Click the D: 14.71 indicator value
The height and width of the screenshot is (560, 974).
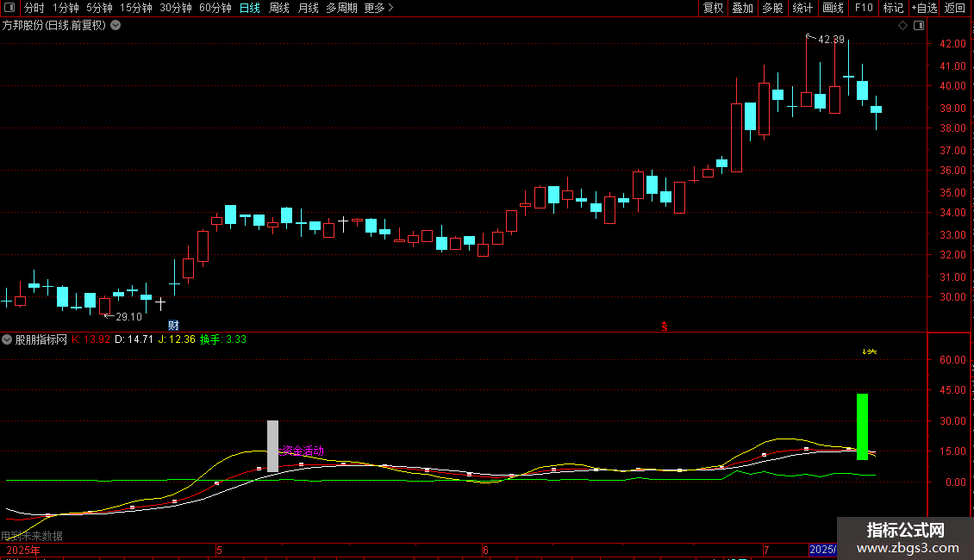point(134,339)
